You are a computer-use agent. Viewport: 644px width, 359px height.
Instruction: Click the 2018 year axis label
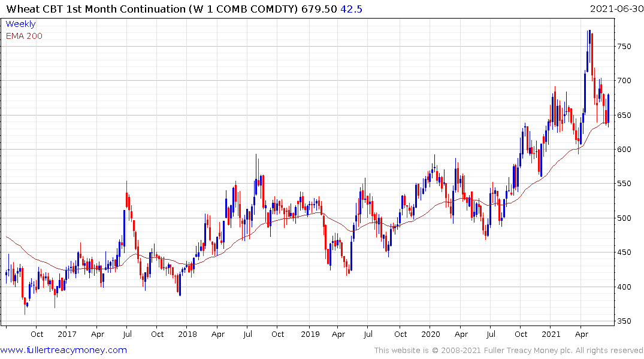click(188, 334)
